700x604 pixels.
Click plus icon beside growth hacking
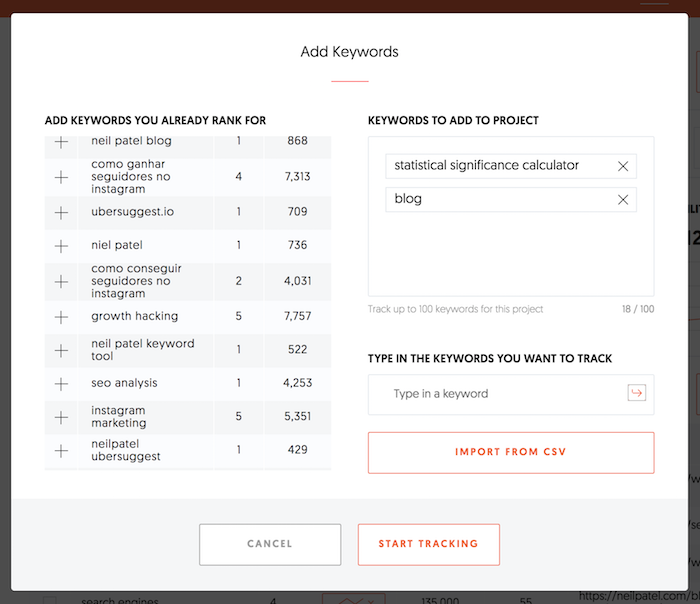point(61,317)
